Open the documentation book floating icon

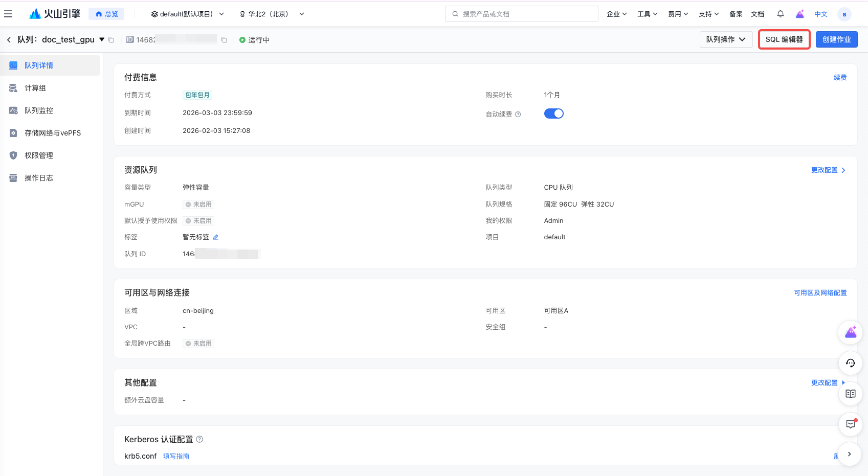pos(850,394)
